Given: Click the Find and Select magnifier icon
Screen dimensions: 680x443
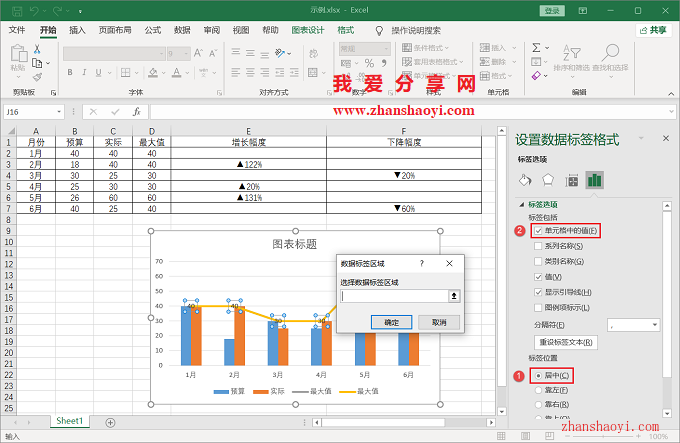Looking at the screenshot, I should coord(610,53).
